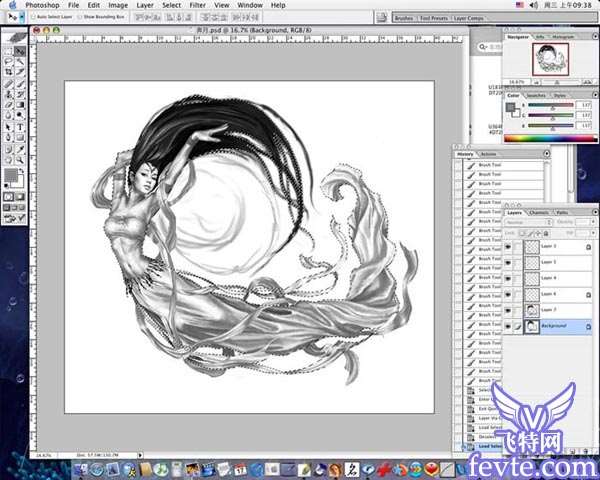Open the layer Fill slider arrow
Screen dimensions: 600x480
593,233
